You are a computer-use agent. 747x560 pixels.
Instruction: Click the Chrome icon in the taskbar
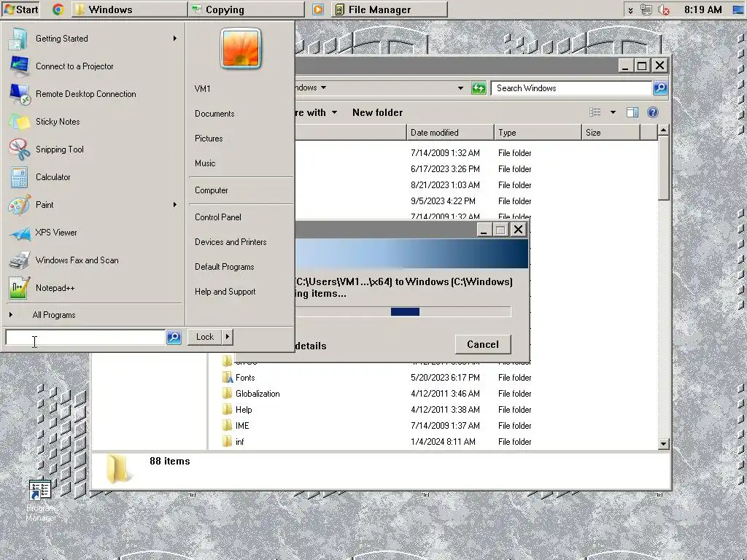click(x=58, y=9)
